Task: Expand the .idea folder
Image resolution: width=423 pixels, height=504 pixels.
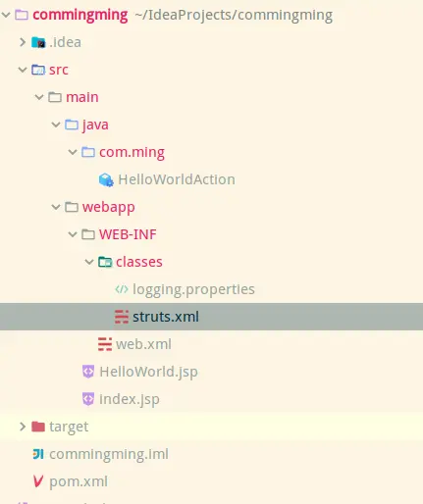Action: (23, 42)
